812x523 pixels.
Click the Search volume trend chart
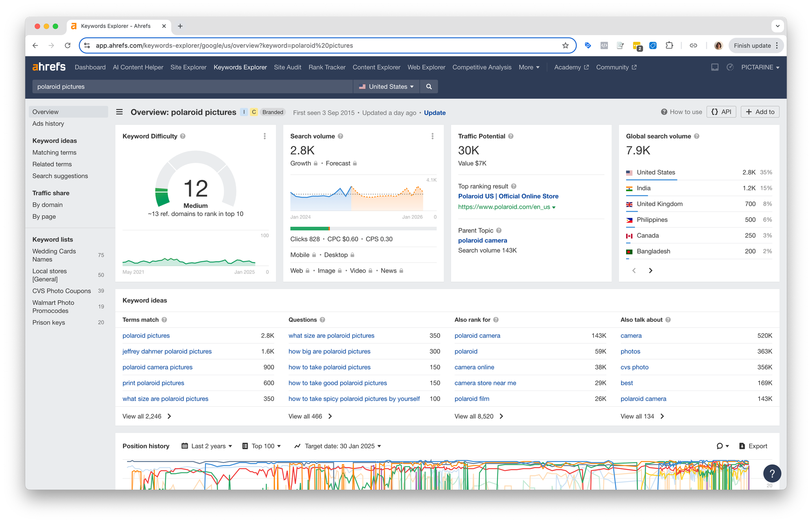point(357,197)
